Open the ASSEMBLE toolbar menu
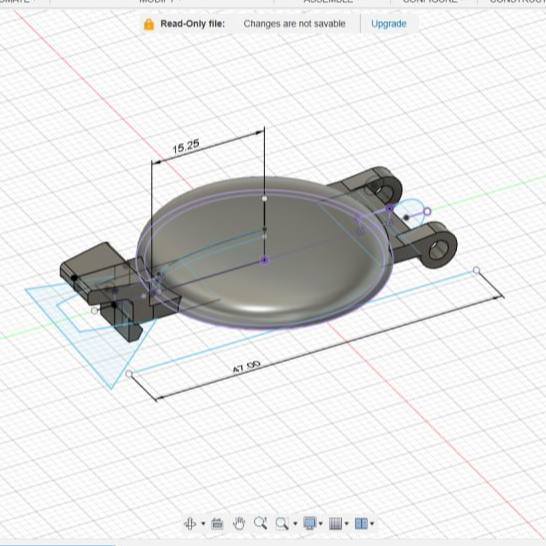 click(328, 1)
